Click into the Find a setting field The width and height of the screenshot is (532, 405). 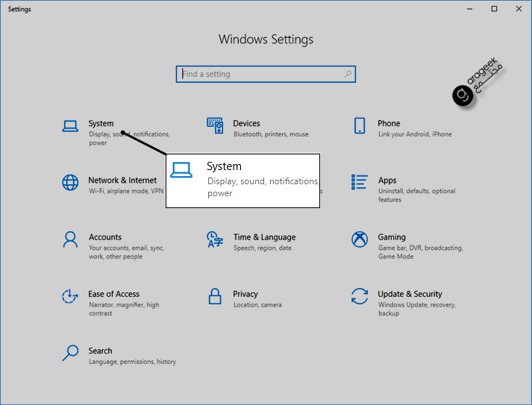coord(266,74)
